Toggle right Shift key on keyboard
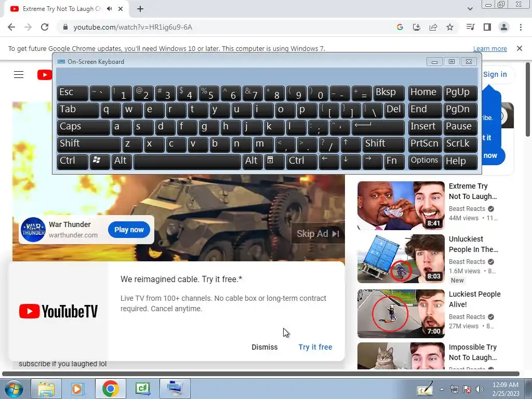Image resolution: width=532 pixels, height=399 pixels. (x=383, y=144)
